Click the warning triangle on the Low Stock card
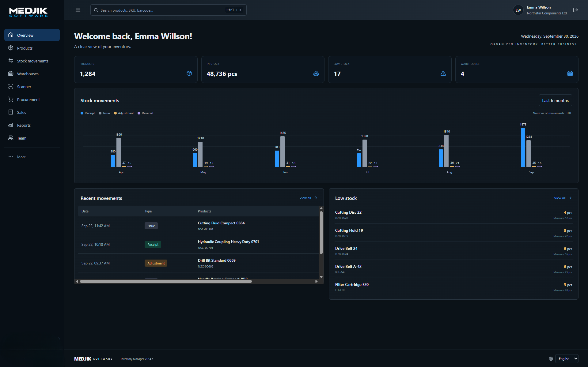 [443, 73]
